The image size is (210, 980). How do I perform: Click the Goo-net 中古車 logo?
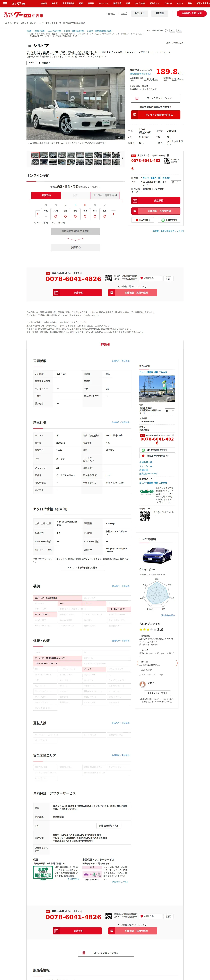[24, 15]
